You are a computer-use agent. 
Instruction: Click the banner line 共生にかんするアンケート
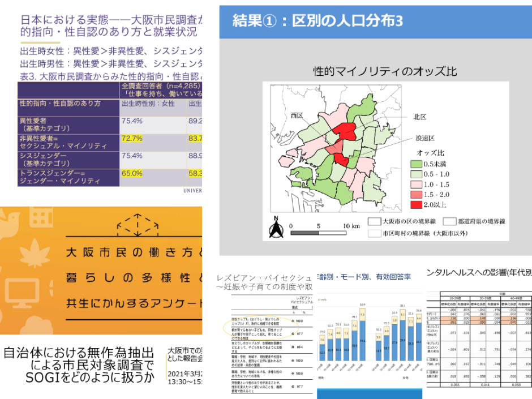(134, 303)
